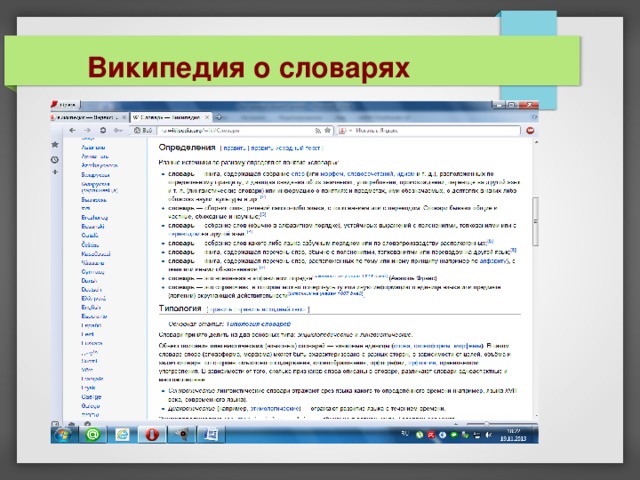
Task: Click the volume tray icon
Action: [488, 435]
